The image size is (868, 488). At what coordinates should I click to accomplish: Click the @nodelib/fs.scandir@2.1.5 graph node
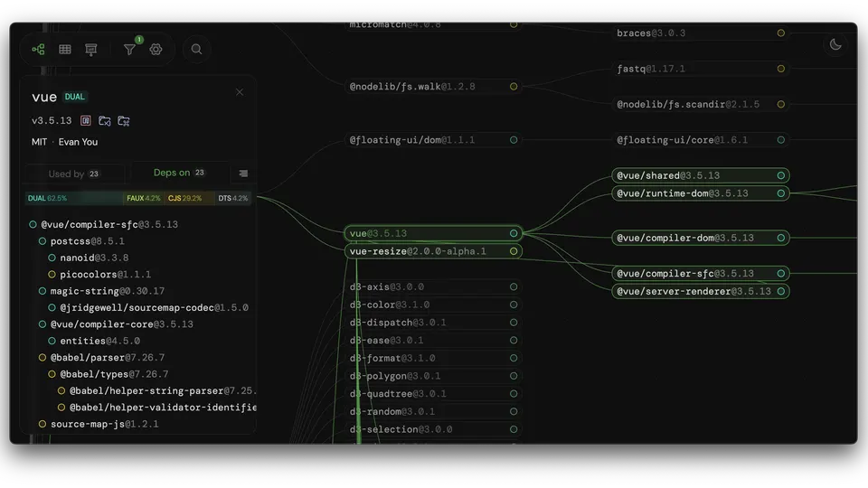(x=700, y=104)
